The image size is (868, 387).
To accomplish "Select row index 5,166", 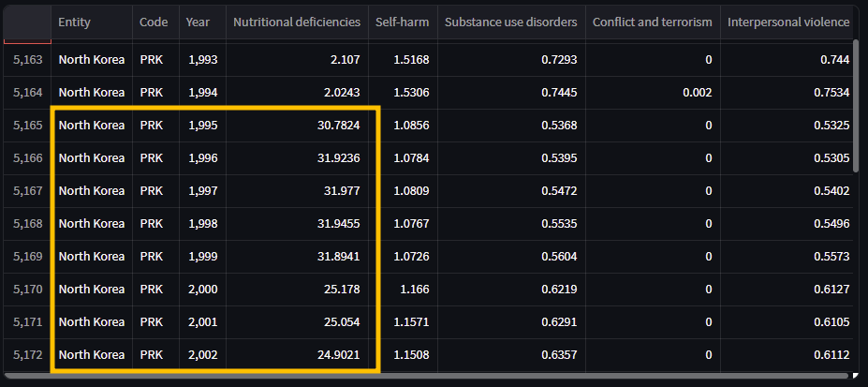I will (x=28, y=157).
